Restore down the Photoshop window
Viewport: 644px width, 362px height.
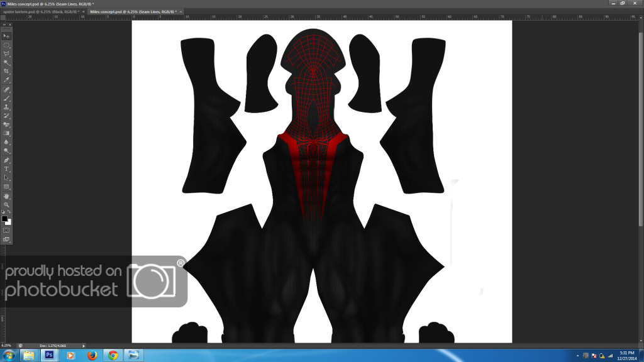(623, 3)
